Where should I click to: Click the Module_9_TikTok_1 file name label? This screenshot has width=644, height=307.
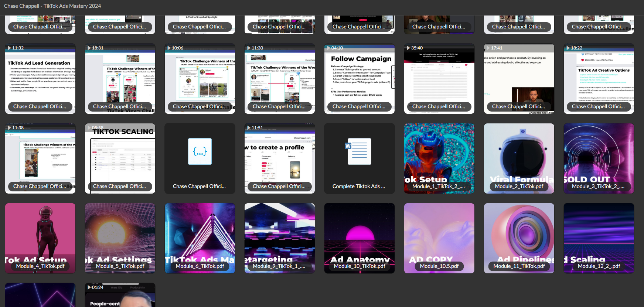click(279, 266)
